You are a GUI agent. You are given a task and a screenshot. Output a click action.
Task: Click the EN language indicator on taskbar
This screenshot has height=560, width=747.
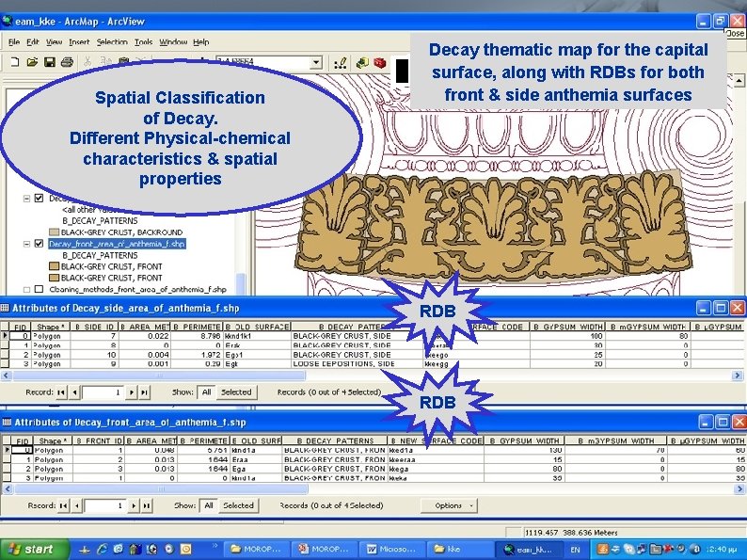[x=576, y=550]
